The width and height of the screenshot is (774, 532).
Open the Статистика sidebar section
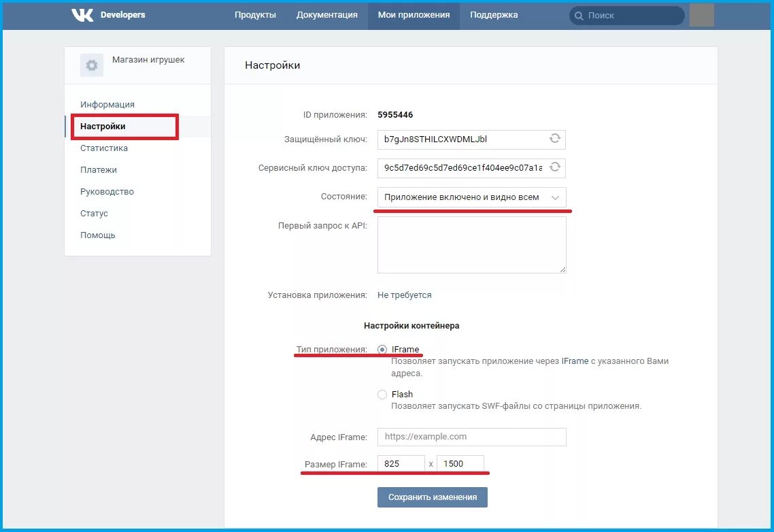click(x=103, y=148)
